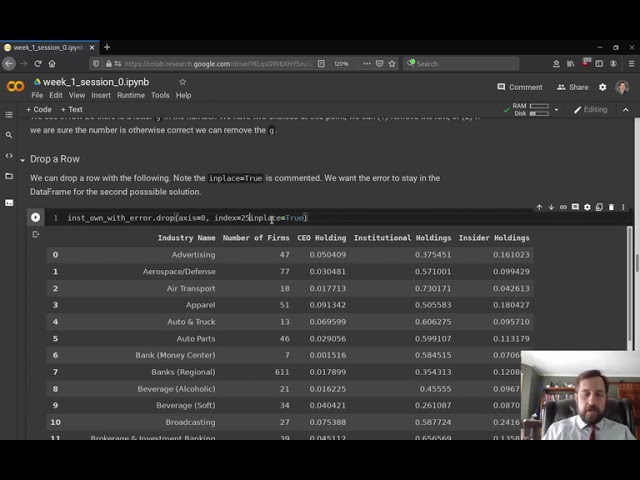Reload the page in browser
Viewport: 640px width, 480px height.
tap(38, 64)
